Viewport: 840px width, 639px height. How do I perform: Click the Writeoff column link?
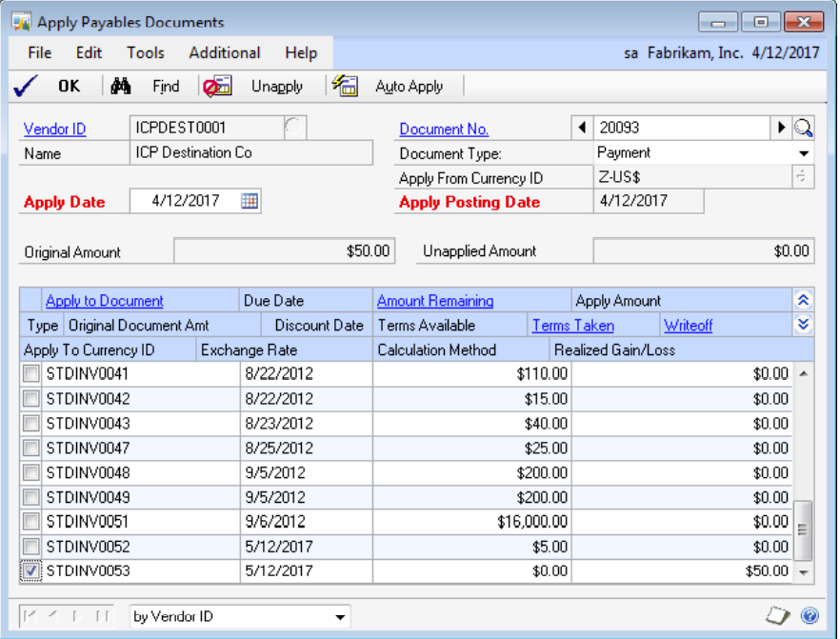(x=688, y=326)
